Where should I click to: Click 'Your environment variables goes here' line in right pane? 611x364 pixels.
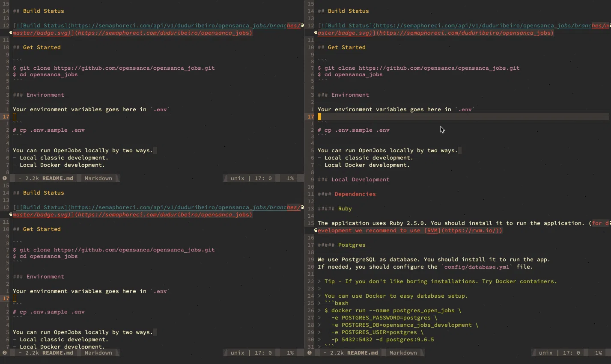396,109
